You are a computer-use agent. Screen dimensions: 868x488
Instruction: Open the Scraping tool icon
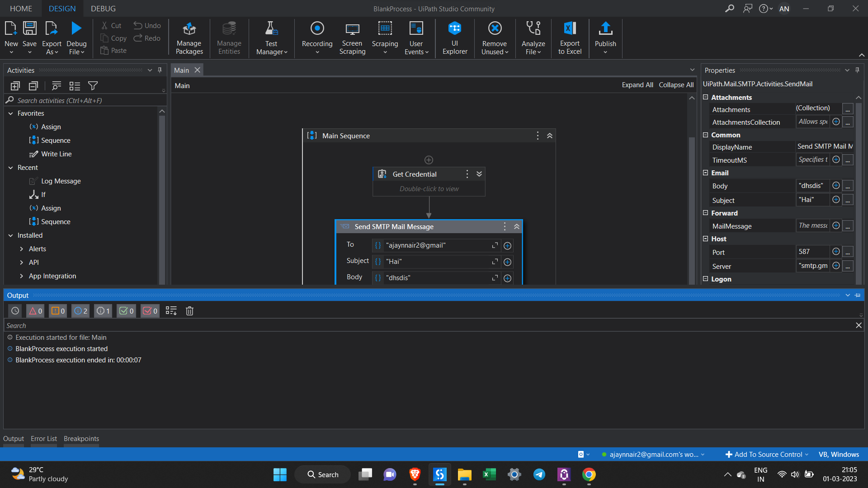point(385,28)
